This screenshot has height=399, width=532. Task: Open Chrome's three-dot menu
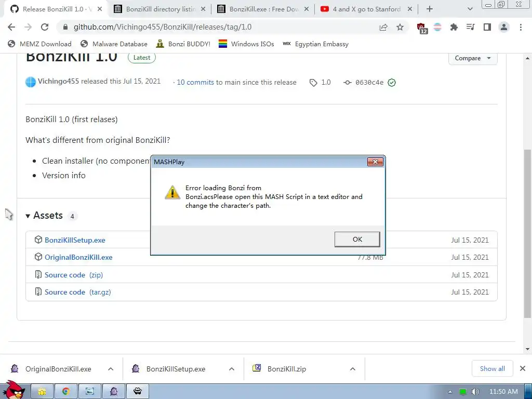point(521,27)
